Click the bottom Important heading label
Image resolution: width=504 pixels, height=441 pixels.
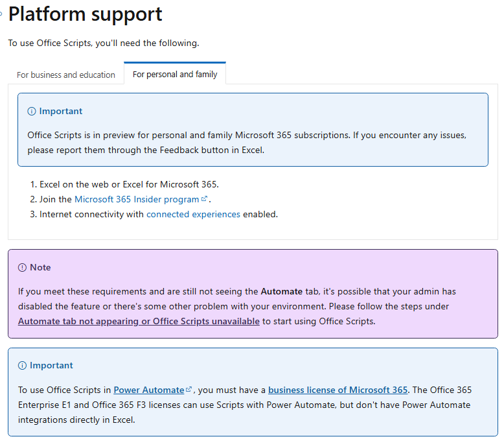[51, 366]
